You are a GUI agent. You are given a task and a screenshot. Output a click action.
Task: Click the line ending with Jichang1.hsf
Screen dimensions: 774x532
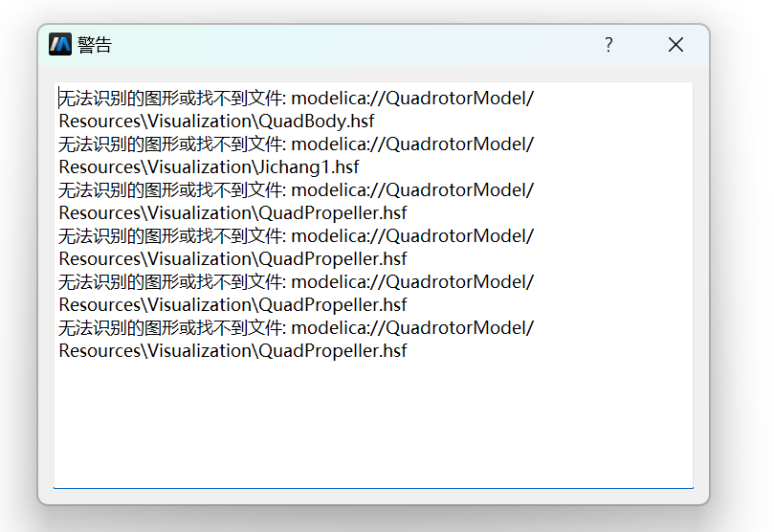pyautogui.click(x=209, y=167)
